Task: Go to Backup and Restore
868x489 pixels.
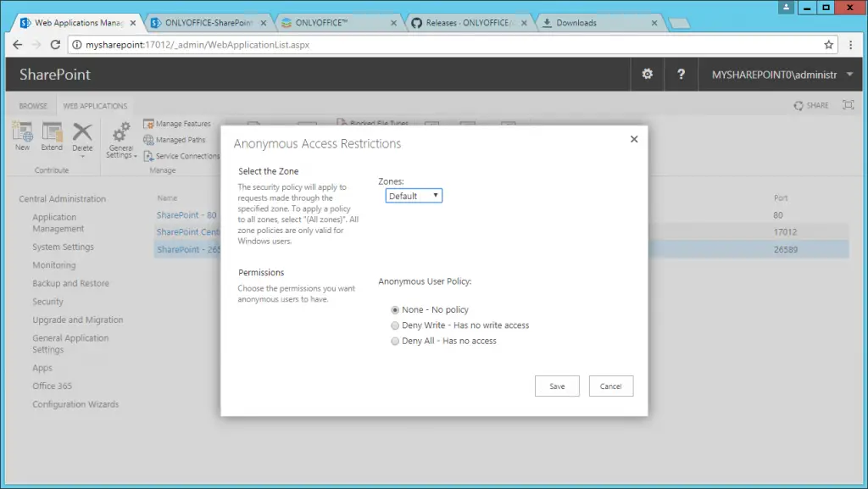Action: [x=70, y=283]
